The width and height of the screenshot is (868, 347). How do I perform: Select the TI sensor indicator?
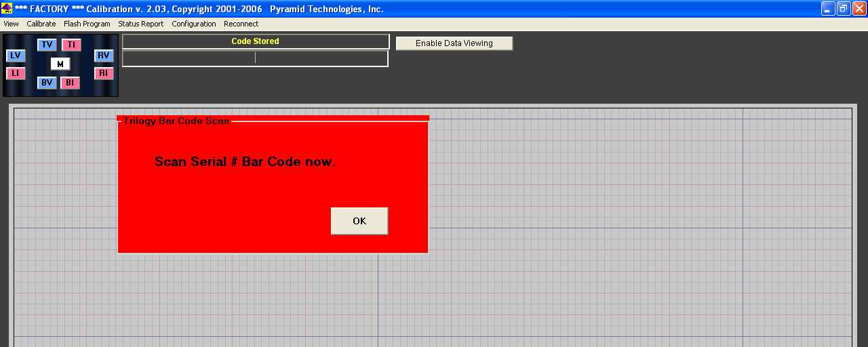(x=71, y=45)
